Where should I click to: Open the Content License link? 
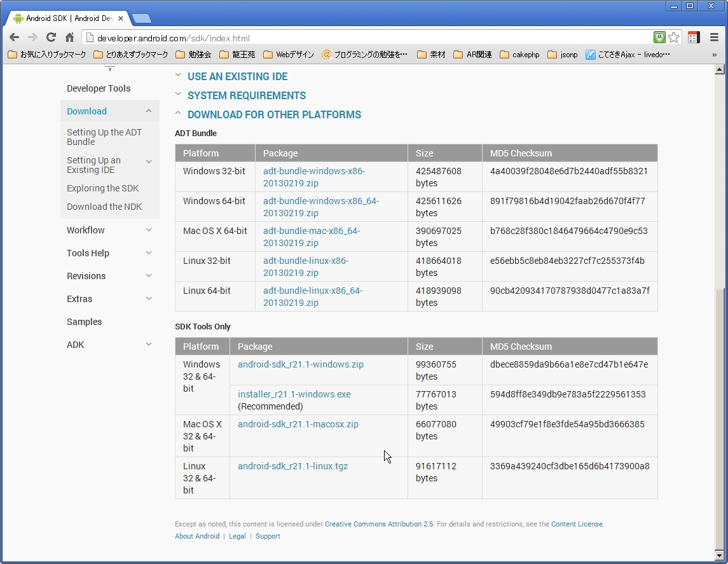[577, 524]
